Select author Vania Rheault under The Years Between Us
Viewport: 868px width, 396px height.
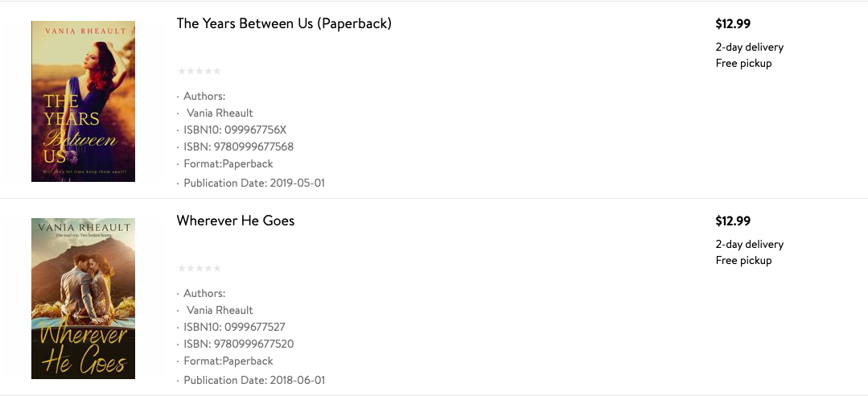[x=220, y=113]
